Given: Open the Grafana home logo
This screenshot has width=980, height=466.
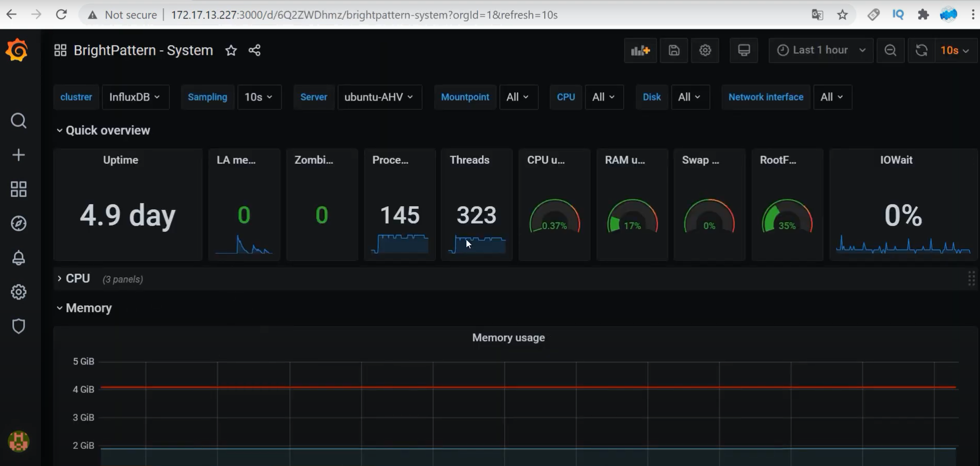Looking at the screenshot, I should 17,50.
